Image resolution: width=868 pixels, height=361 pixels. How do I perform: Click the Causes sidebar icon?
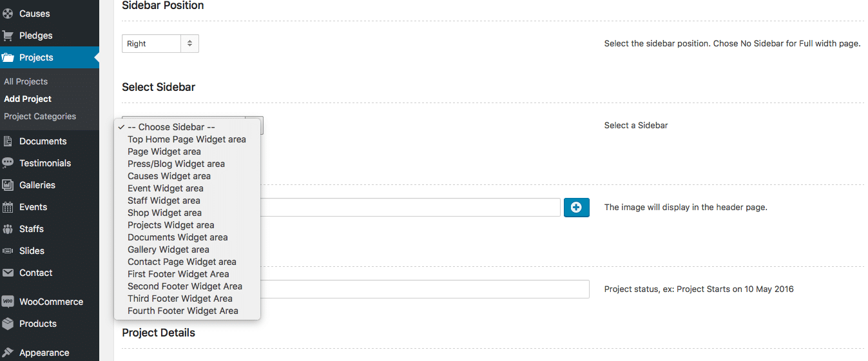click(8, 14)
